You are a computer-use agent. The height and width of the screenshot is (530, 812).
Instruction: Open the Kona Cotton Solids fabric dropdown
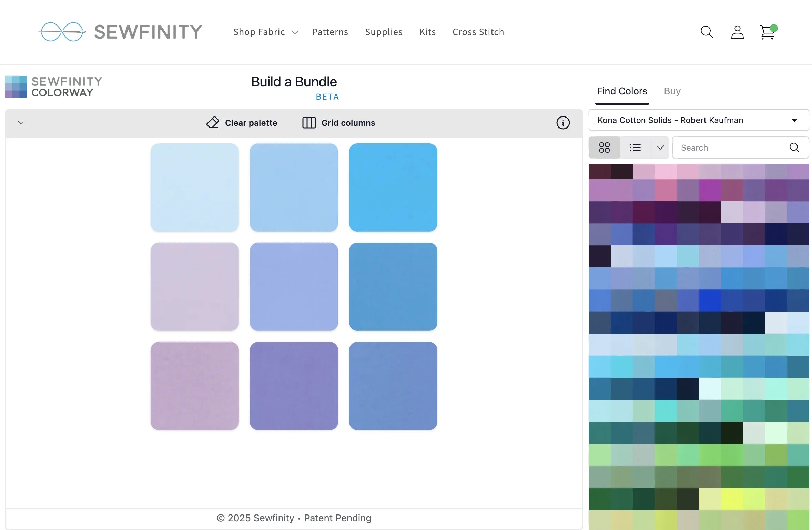[x=698, y=120]
